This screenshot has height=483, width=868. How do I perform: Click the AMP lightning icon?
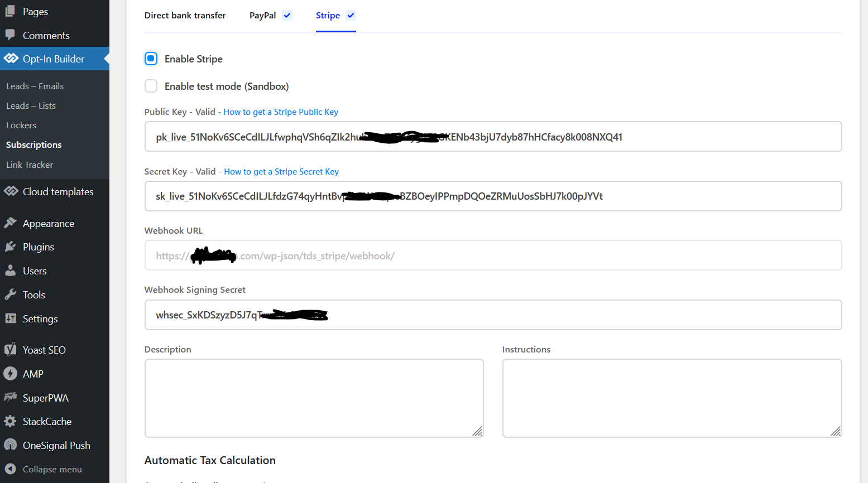[10, 374]
